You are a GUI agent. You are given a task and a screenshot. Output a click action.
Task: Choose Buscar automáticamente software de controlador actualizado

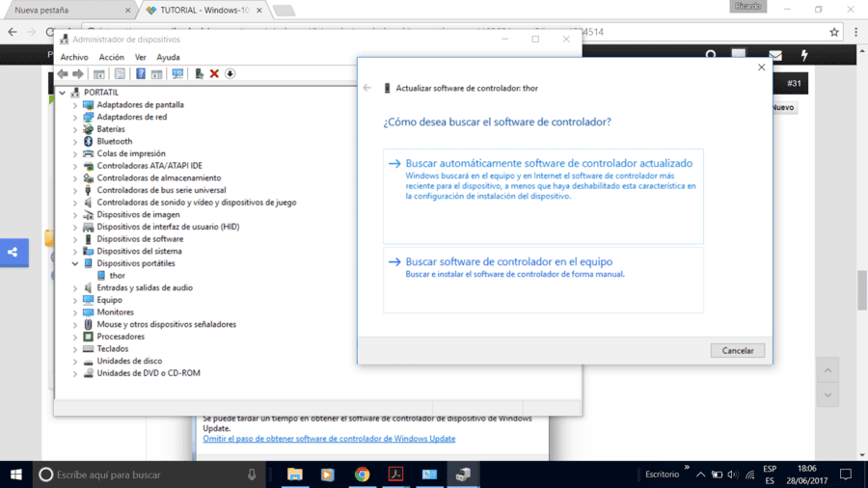click(543, 196)
